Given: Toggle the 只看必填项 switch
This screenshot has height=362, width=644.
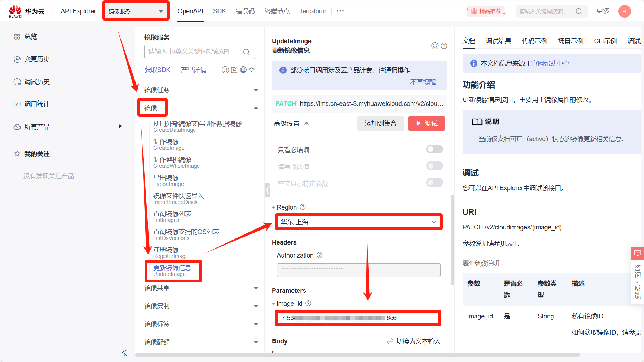Looking at the screenshot, I should point(435,149).
